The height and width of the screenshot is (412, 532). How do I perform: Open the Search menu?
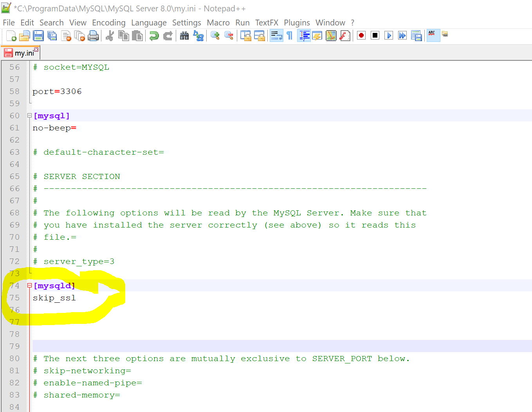coord(51,23)
